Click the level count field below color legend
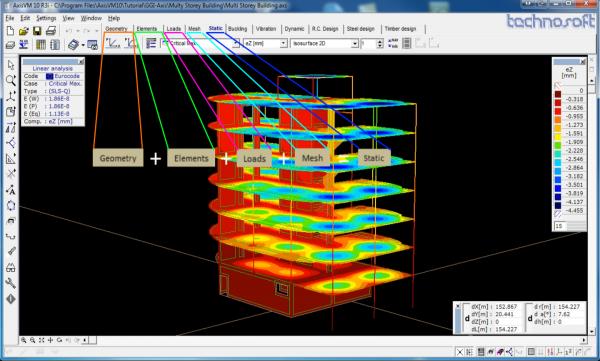 pos(561,226)
